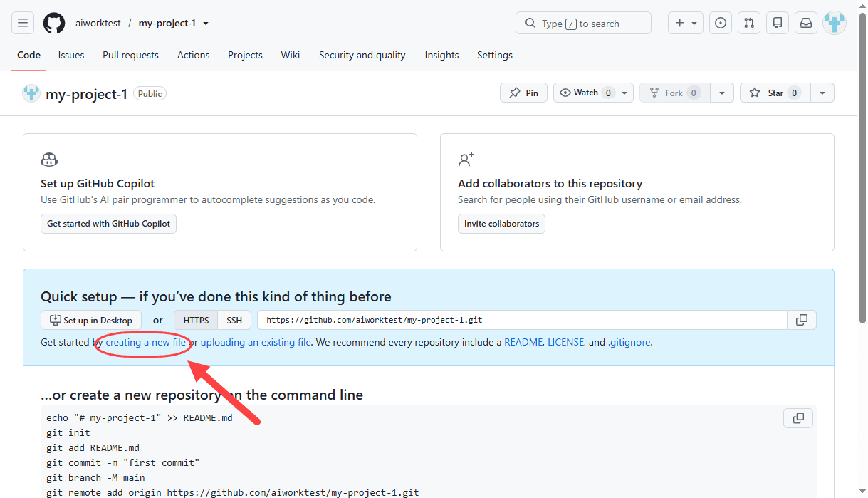Click the git branch -M main line
The width and height of the screenshot is (868, 498).
point(95,477)
